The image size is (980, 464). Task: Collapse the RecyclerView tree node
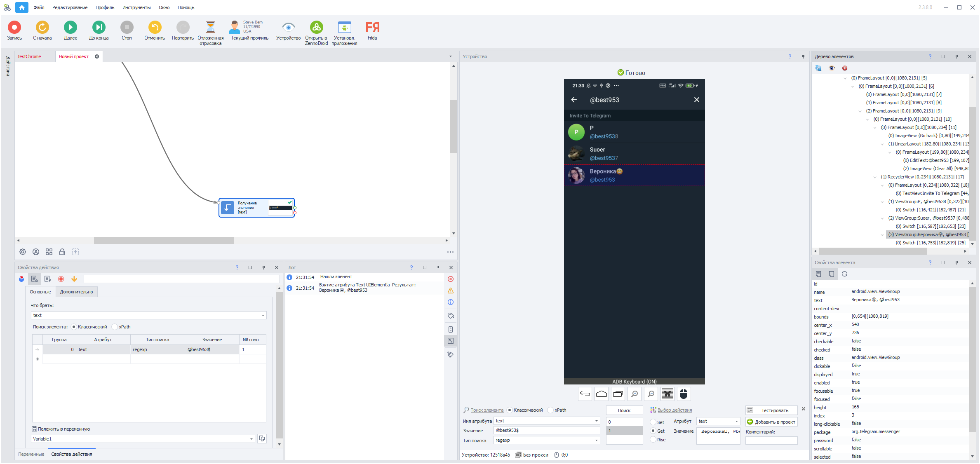pyautogui.click(x=875, y=177)
